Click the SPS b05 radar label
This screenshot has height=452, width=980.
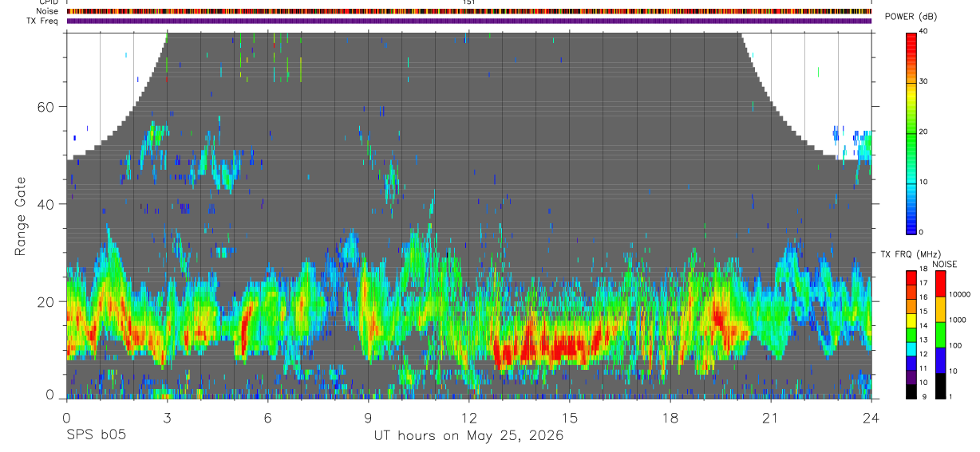click(x=96, y=436)
